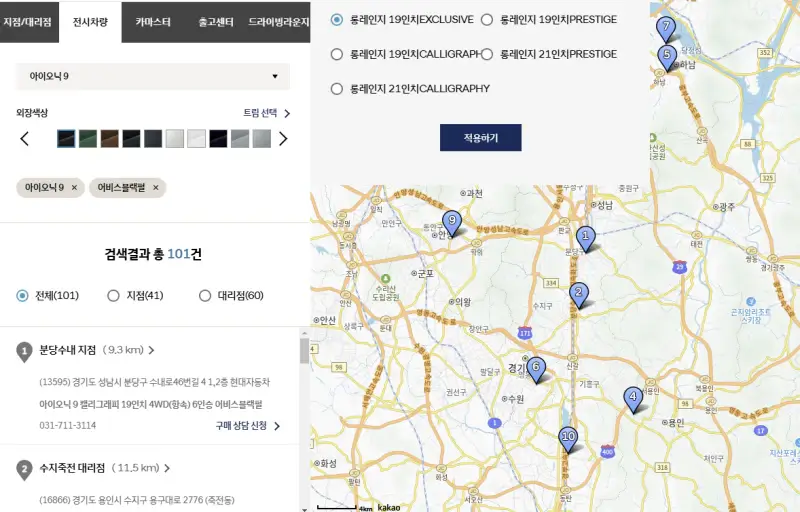Open 트림 선택 trim options
800x512 pixels.
[266, 113]
